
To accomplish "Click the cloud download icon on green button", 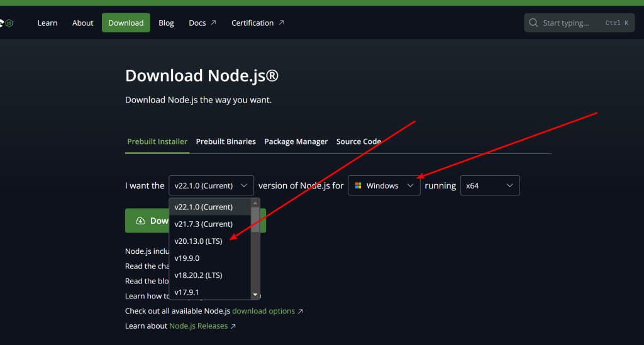I will click(139, 221).
